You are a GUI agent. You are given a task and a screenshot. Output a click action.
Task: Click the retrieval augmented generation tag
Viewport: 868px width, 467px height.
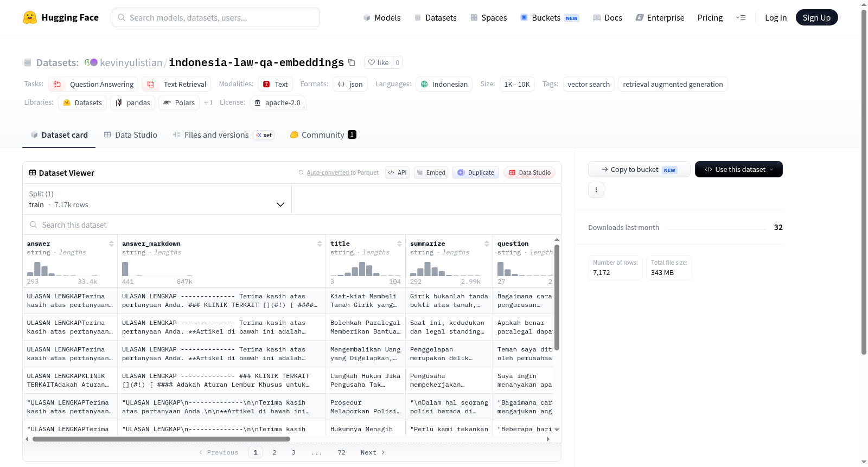click(x=673, y=84)
